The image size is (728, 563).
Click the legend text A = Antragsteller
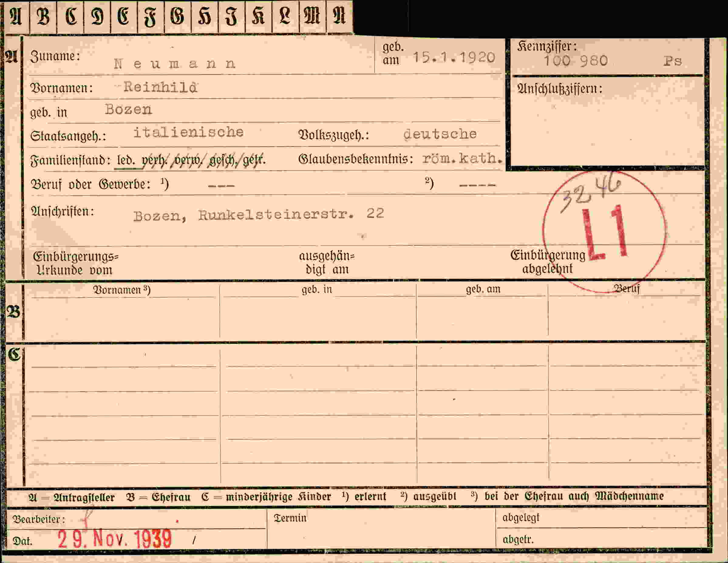tap(71, 497)
